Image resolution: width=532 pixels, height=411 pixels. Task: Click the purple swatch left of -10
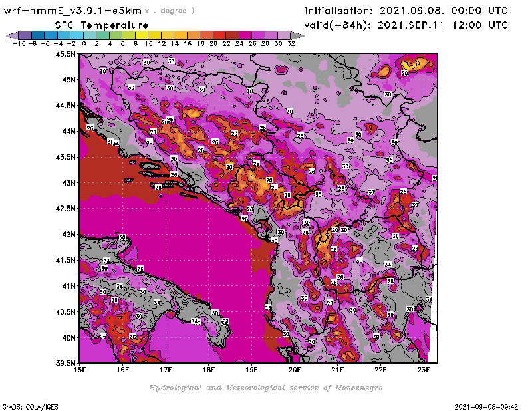tap(24, 35)
